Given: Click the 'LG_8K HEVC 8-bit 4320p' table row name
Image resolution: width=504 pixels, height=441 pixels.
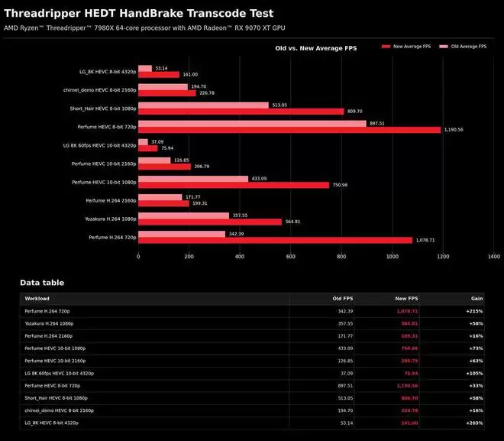Looking at the screenshot, I should [x=51, y=423].
